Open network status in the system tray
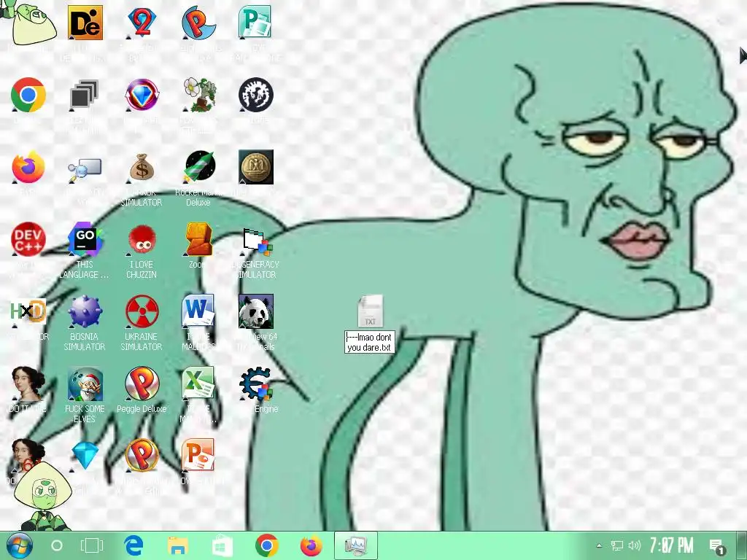Screen dimensions: 747x560 click(617, 545)
